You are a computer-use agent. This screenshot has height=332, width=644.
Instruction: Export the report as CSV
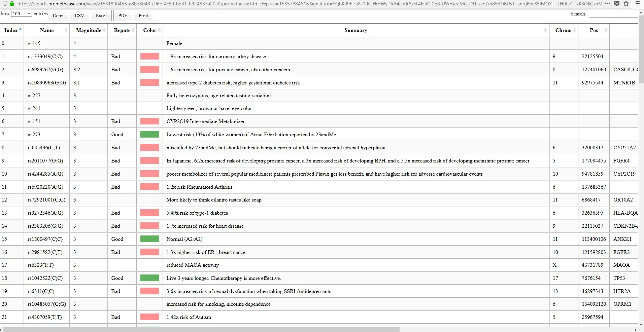79,15
